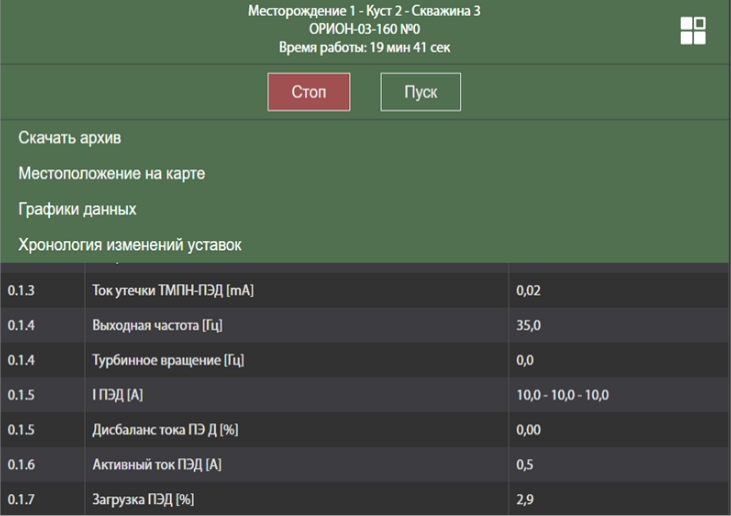Choose Графики данных from the menu
The height and width of the screenshot is (516, 731).
[x=77, y=209]
